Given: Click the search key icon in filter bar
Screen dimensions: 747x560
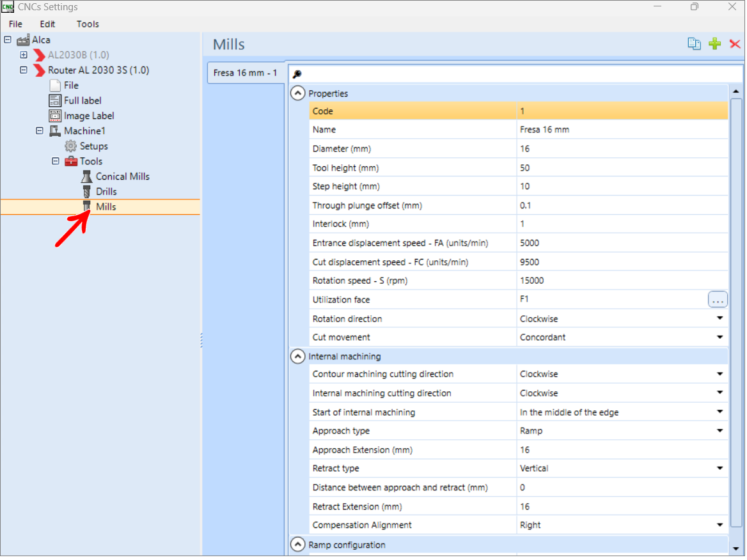Looking at the screenshot, I should click(x=298, y=74).
